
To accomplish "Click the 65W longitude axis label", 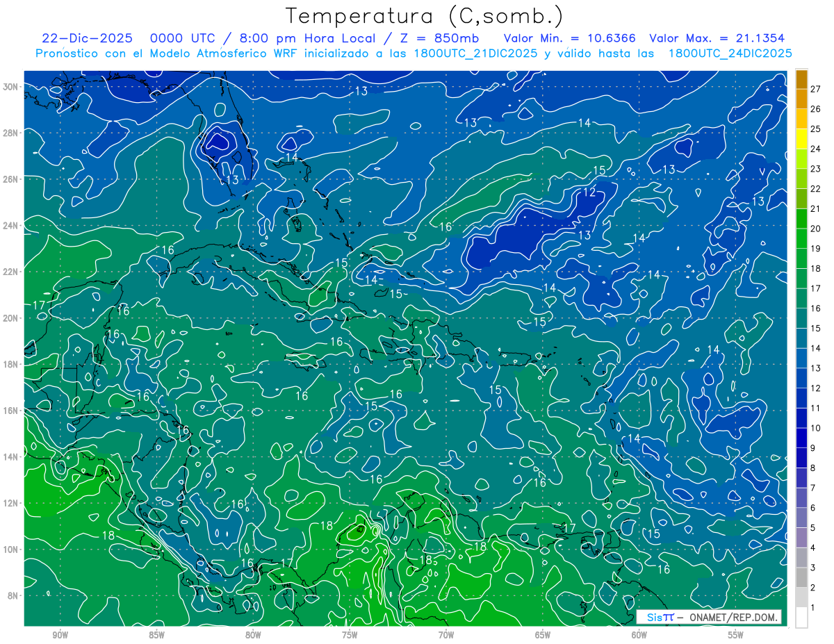I will [543, 636].
